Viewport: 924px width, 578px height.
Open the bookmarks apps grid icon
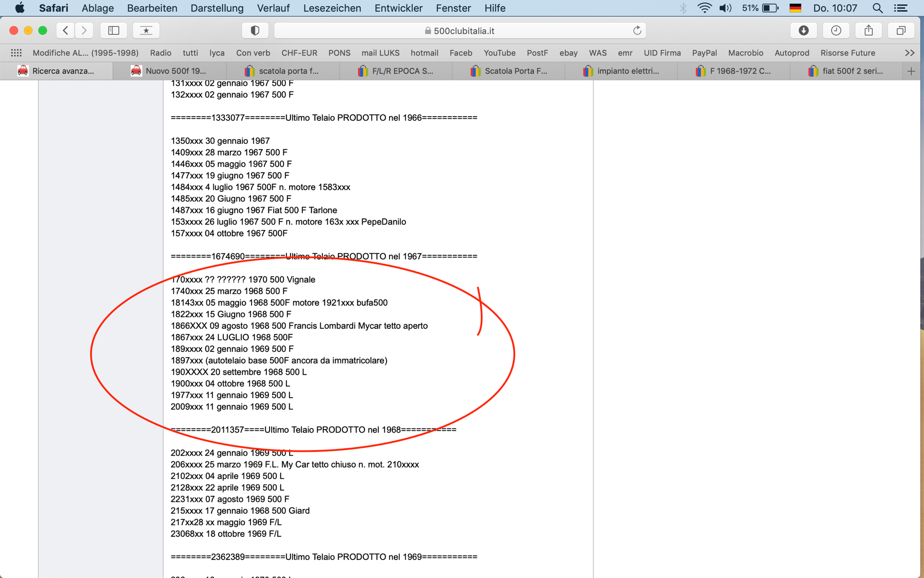tap(16, 53)
